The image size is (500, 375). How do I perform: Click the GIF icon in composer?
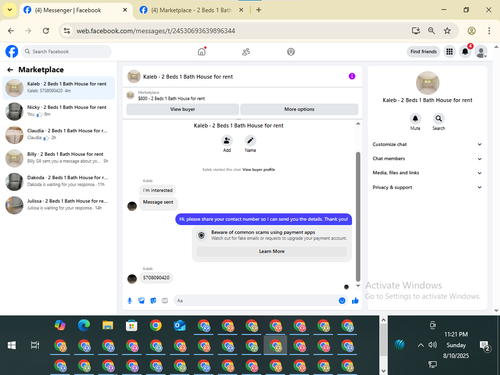pyautogui.click(x=165, y=301)
